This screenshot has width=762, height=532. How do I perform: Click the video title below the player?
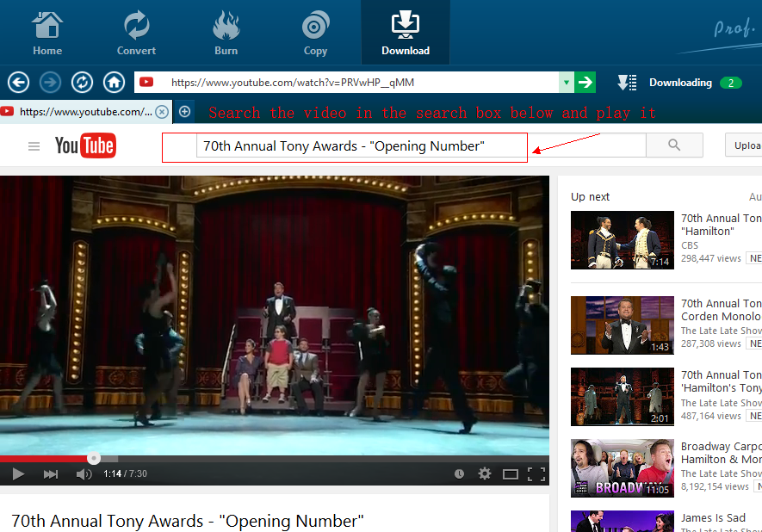pyautogui.click(x=188, y=521)
